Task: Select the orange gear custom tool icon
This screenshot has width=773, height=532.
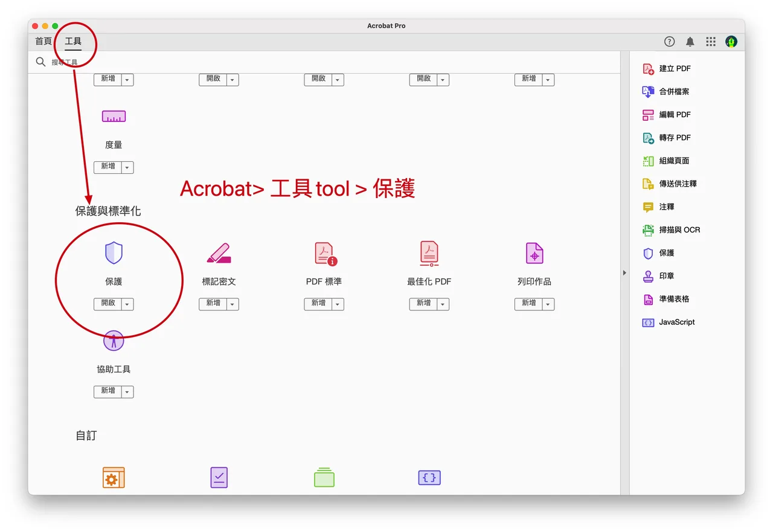Action: [x=114, y=478]
